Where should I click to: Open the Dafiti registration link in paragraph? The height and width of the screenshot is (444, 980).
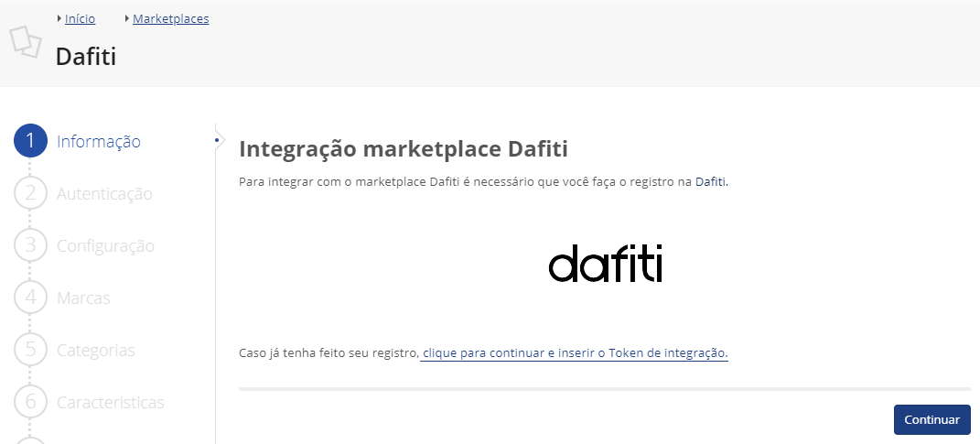click(711, 182)
